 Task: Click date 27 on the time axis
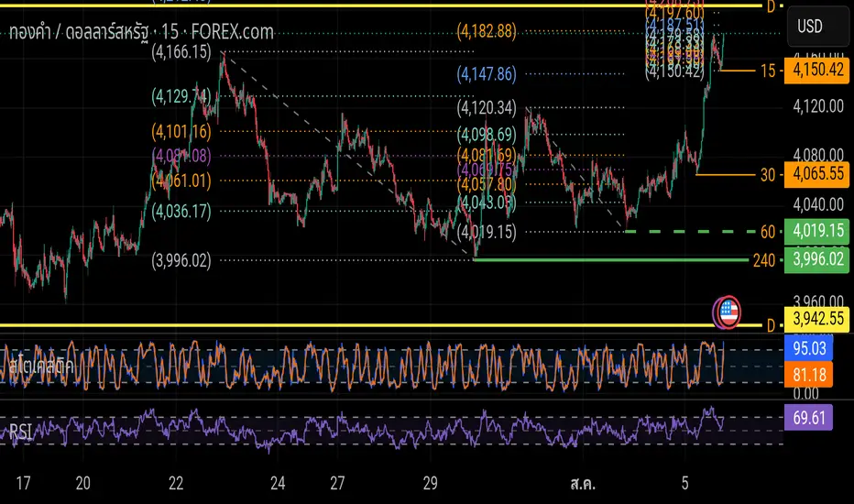337,483
